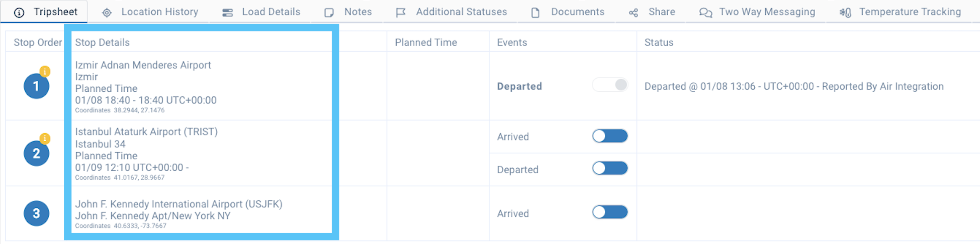Click the Notes icon
This screenshot has height=244, width=980.
(x=329, y=13)
